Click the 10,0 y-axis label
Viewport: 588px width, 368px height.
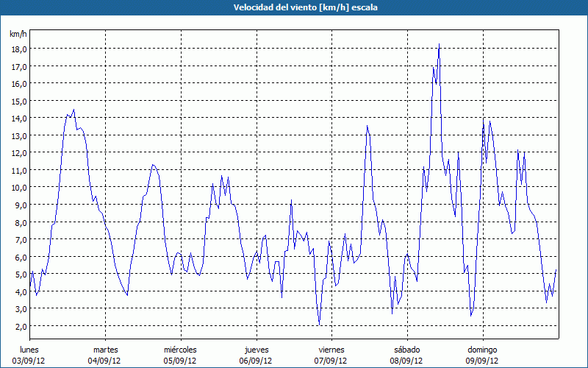pos(19,188)
